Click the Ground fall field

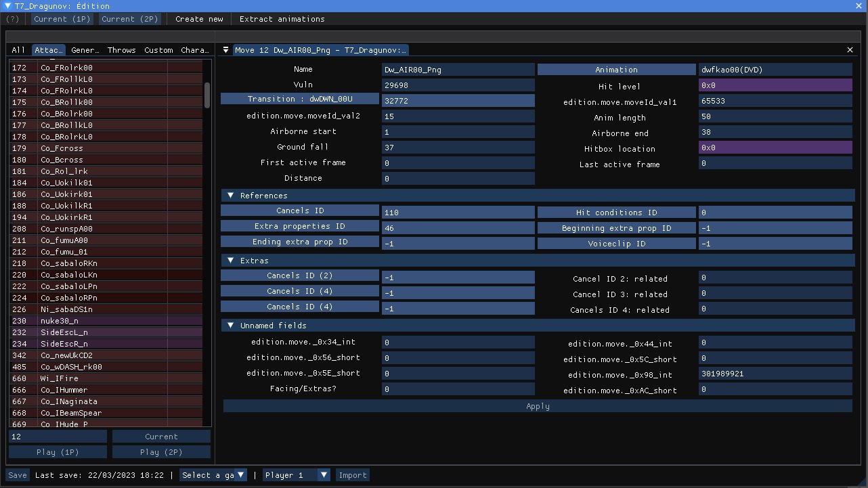point(458,148)
